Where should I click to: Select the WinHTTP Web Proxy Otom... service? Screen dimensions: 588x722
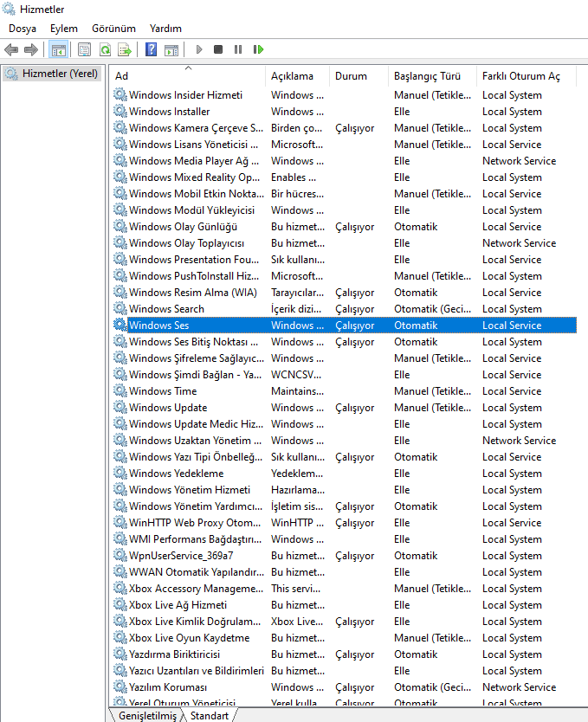[x=195, y=523]
